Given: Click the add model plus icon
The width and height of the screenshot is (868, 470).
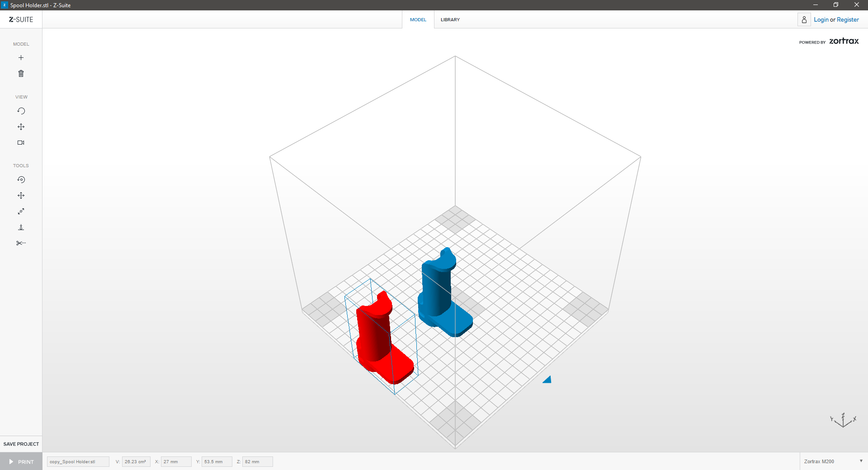Looking at the screenshot, I should [x=21, y=58].
